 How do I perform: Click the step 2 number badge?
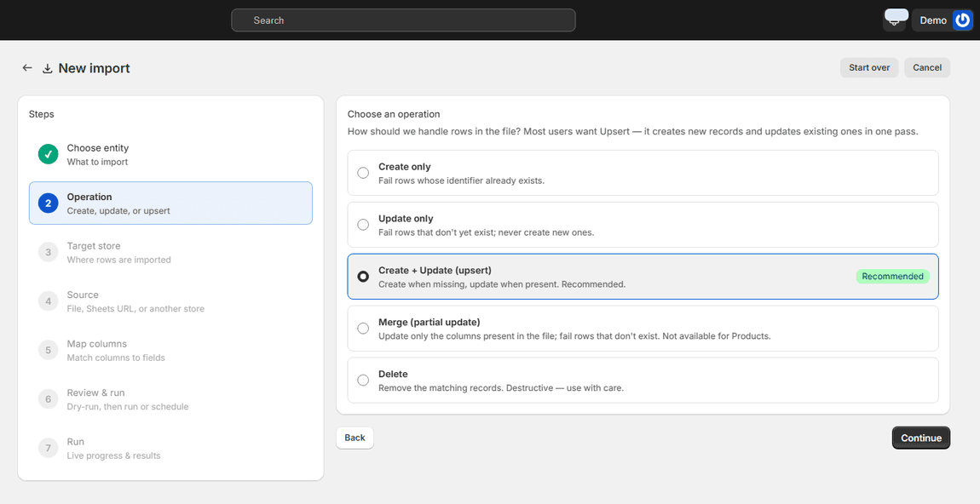pyautogui.click(x=48, y=203)
